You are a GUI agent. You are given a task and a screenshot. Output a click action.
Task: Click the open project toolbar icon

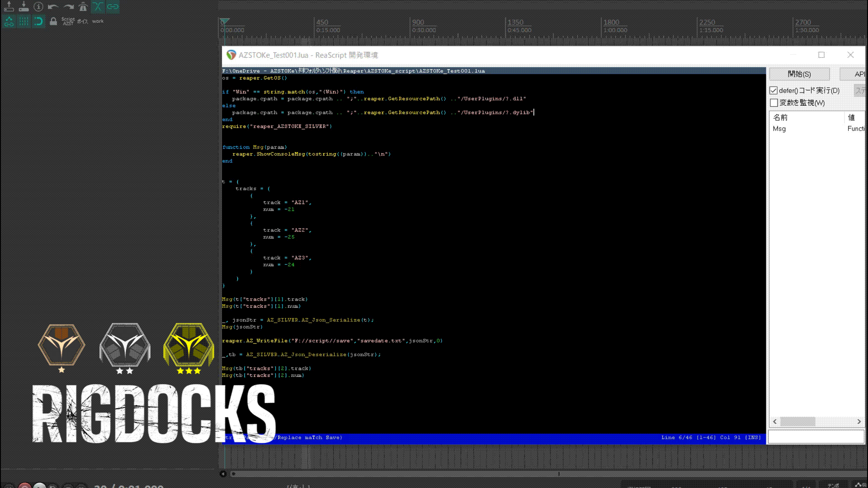(9, 7)
